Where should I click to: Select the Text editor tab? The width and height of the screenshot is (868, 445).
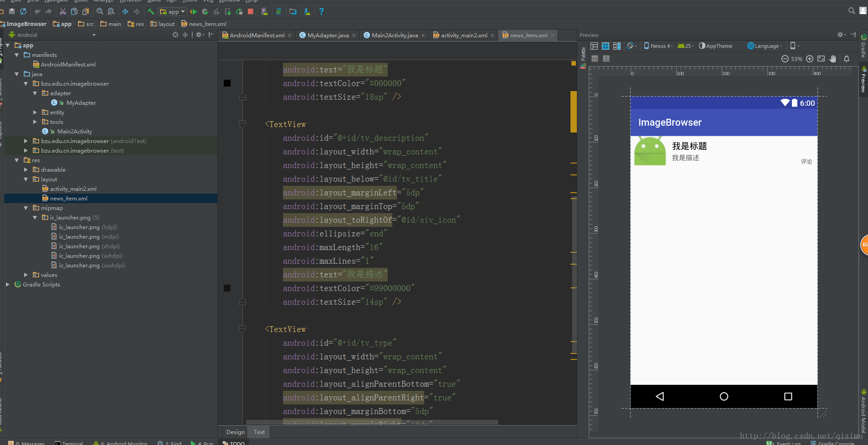(259, 432)
